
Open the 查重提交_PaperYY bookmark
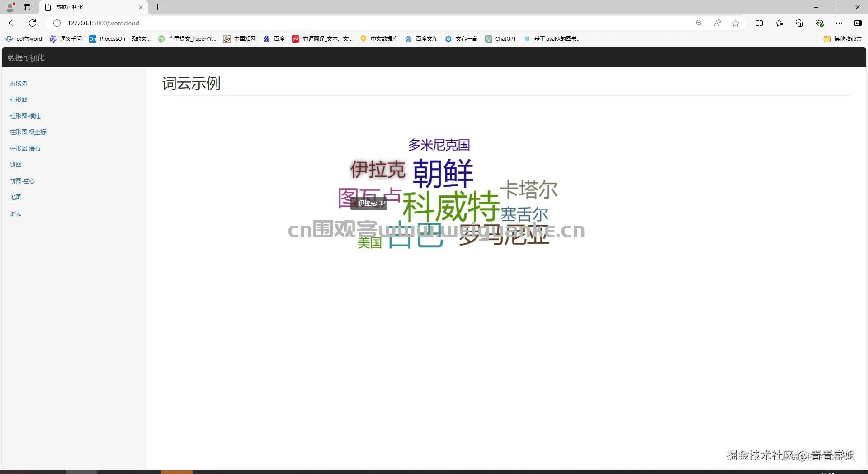(187, 39)
